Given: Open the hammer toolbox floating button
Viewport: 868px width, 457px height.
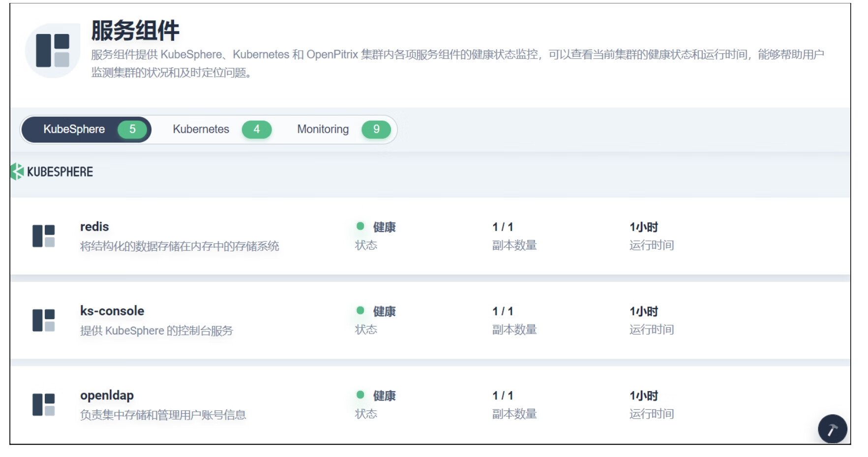Looking at the screenshot, I should tap(832, 429).
